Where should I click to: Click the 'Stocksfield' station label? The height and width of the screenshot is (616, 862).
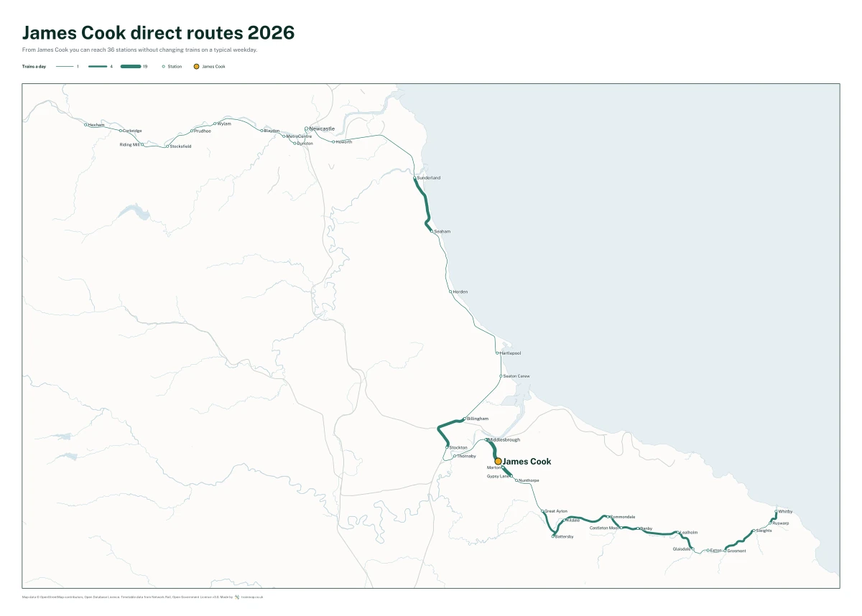point(180,146)
